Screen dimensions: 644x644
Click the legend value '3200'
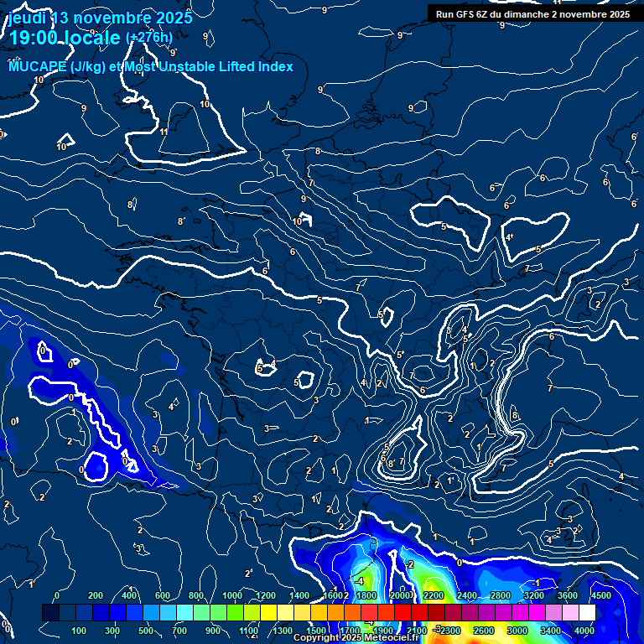(x=534, y=595)
